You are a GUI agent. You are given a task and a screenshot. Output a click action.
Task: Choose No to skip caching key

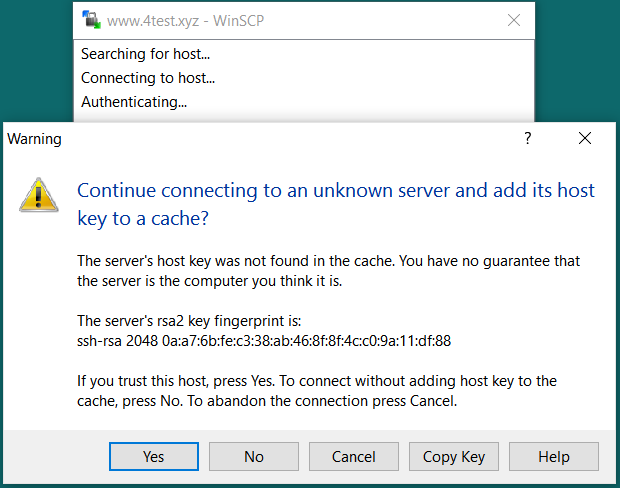[x=254, y=457]
